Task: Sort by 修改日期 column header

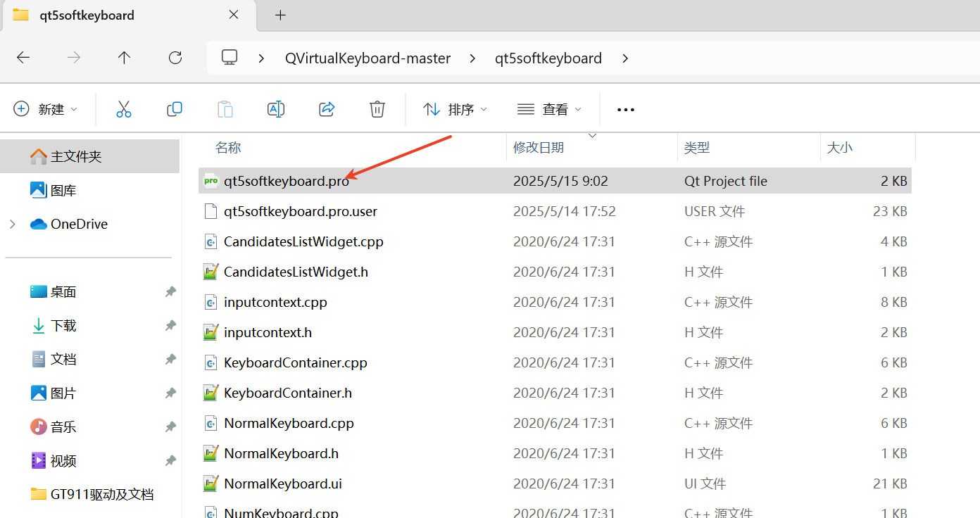Action: [x=539, y=148]
